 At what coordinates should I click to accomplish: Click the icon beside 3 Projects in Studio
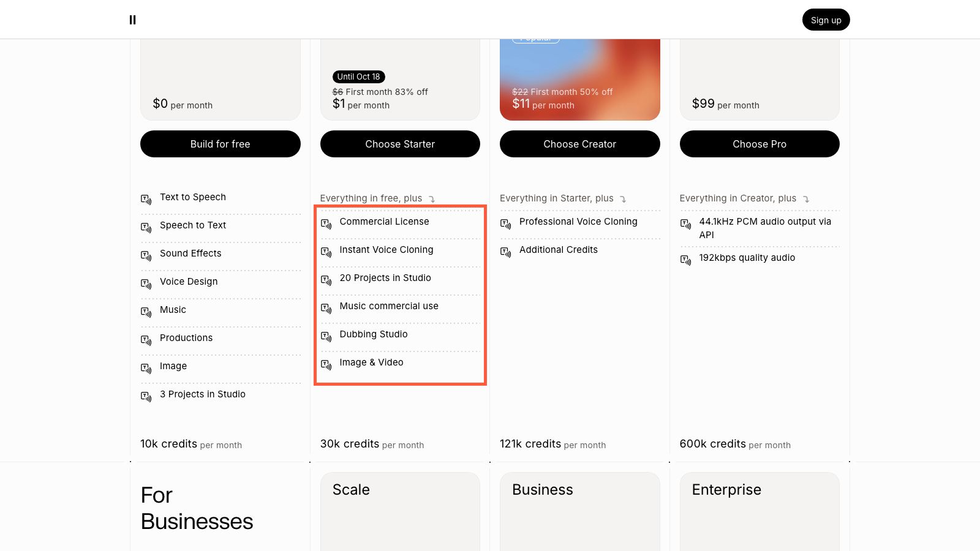146,396
